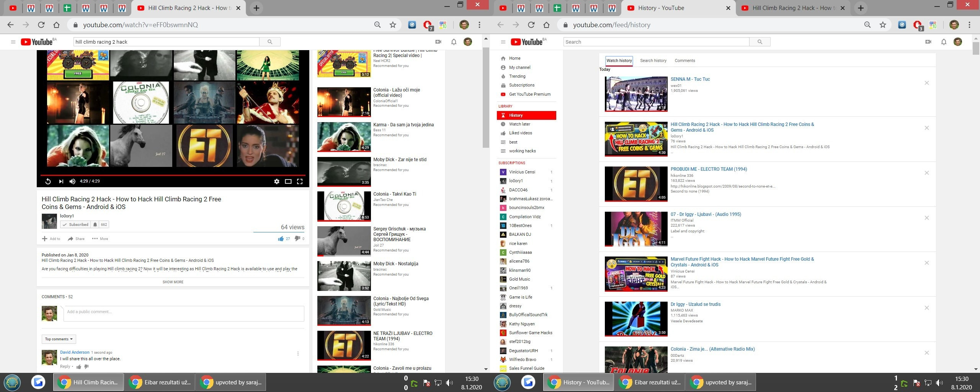Reply to David Anderson's comment

pos(65,367)
